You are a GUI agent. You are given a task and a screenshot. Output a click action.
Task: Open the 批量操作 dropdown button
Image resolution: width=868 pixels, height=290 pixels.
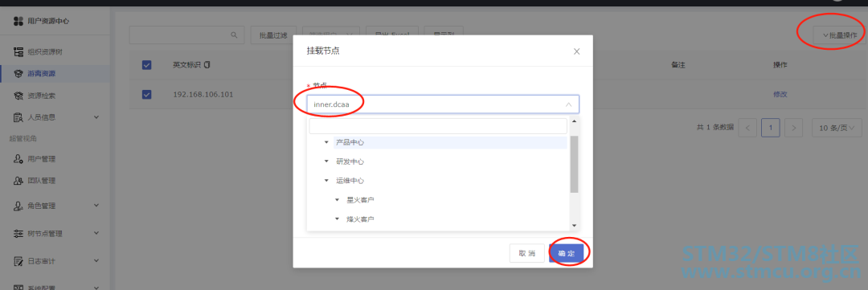(x=839, y=35)
